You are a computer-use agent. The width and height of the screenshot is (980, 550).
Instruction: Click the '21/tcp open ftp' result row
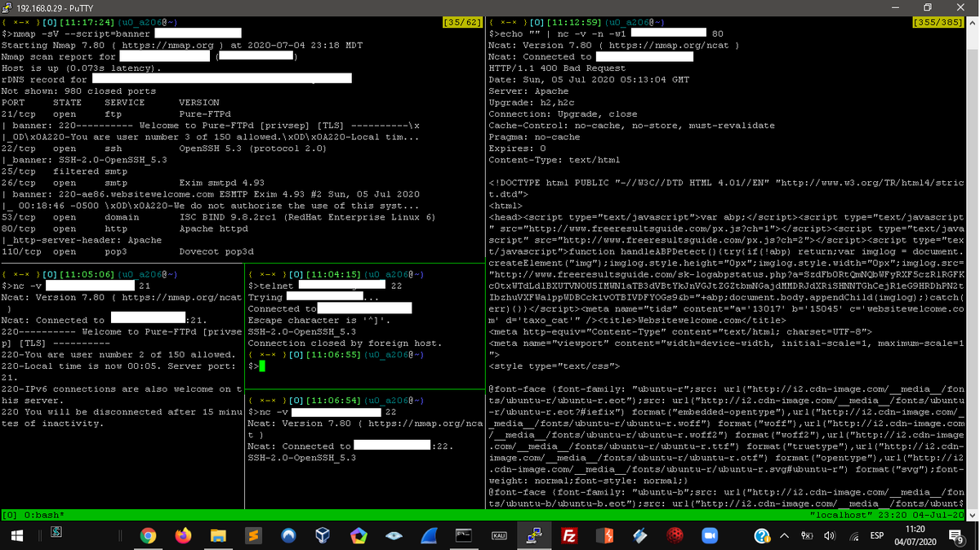tap(117, 114)
